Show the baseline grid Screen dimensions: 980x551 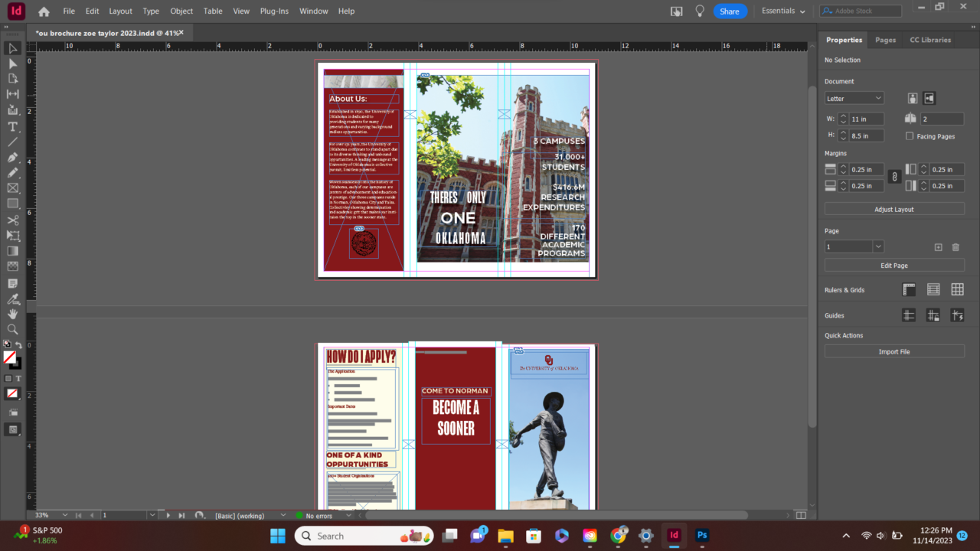[933, 289]
